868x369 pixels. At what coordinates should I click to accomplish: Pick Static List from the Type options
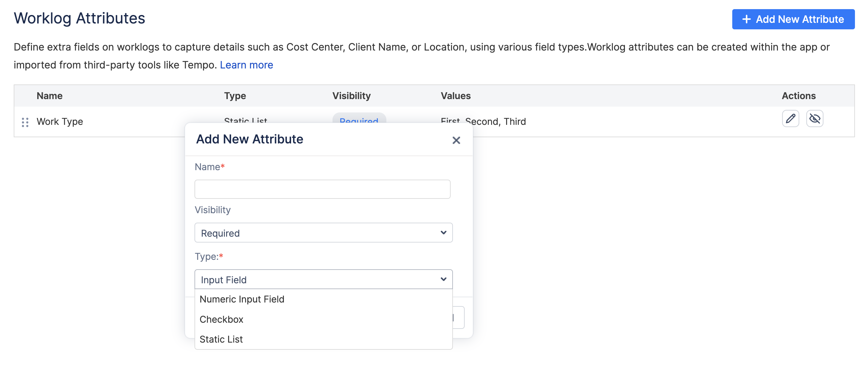pos(221,339)
